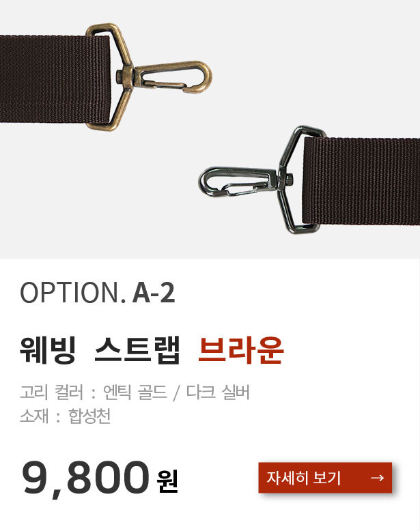
Task: Click the OPTION. A-2 label
Action: pos(97,292)
